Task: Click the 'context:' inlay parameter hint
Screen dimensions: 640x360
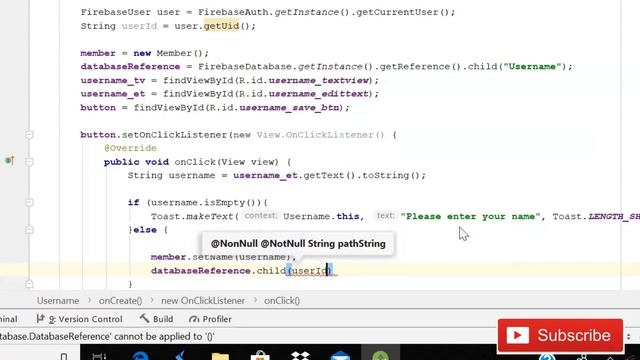Action: 261,216
